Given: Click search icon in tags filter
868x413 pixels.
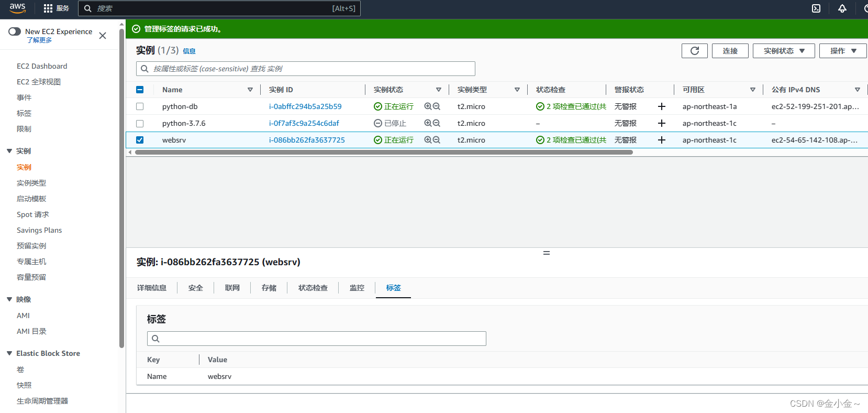Looking at the screenshot, I should [155, 339].
